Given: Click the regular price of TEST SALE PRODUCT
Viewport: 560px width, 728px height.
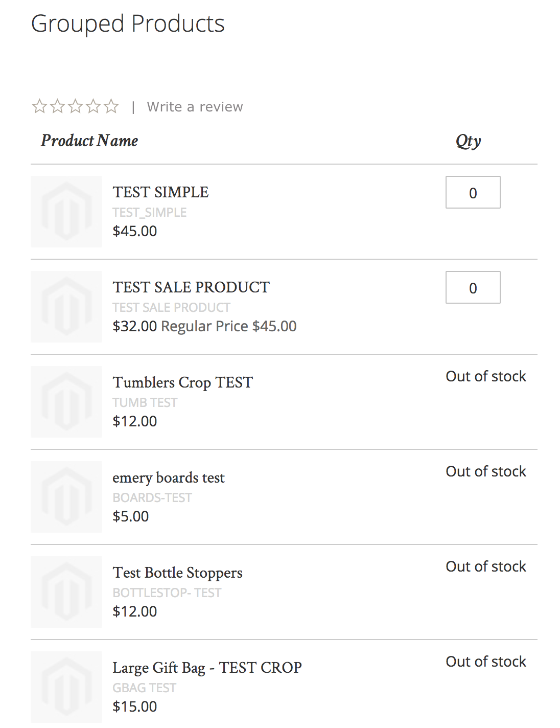Looking at the screenshot, I should point(228,326).
